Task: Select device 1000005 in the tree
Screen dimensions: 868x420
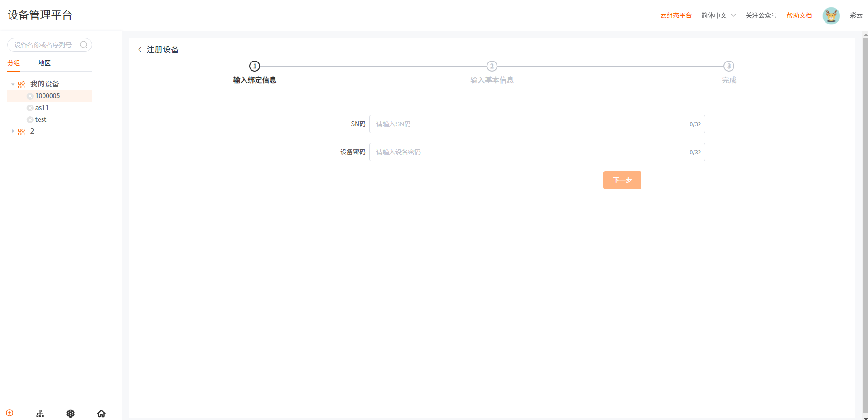Action: 49,96
